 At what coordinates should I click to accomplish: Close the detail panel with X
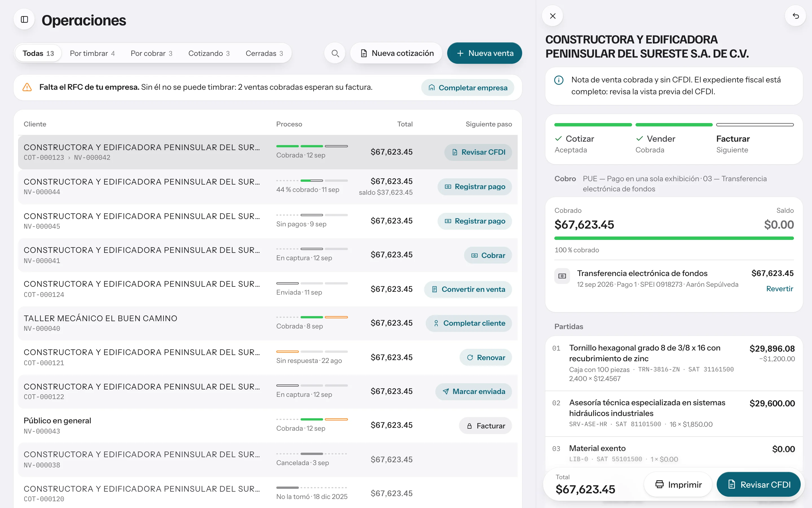[553, 16]
